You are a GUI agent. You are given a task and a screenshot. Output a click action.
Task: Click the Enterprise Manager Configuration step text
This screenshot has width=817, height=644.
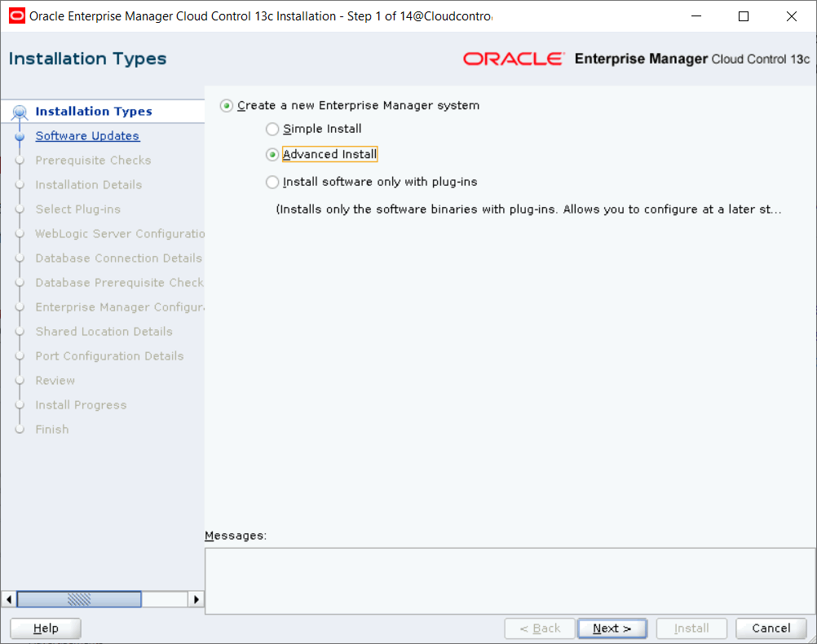tap(121, 307)
